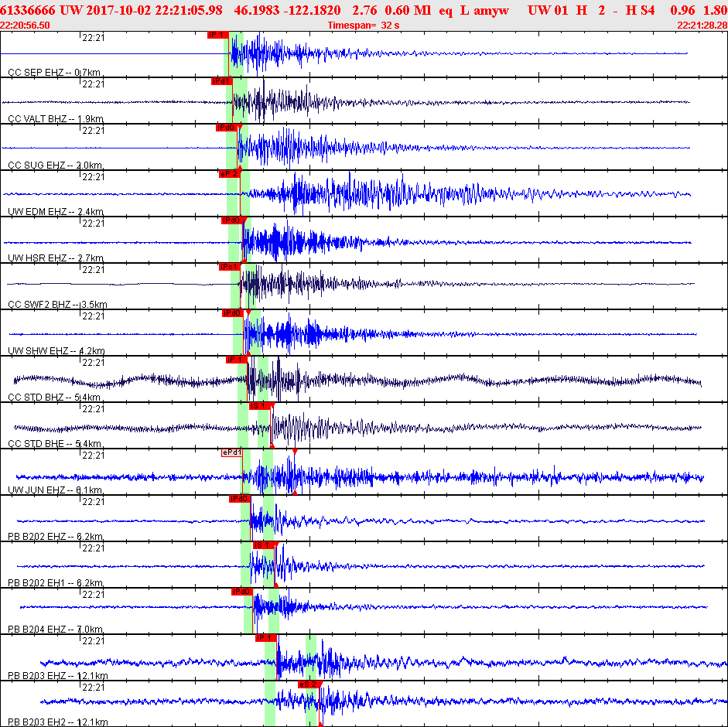
Task: Click the 'CC STD BHZ -- 5.4km' channel label
Action: [54, 398]
